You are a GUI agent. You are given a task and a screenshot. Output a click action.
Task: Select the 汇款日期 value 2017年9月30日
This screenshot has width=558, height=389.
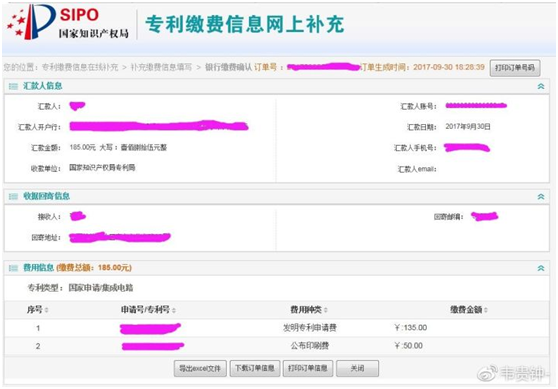click(x=468, y=127)
